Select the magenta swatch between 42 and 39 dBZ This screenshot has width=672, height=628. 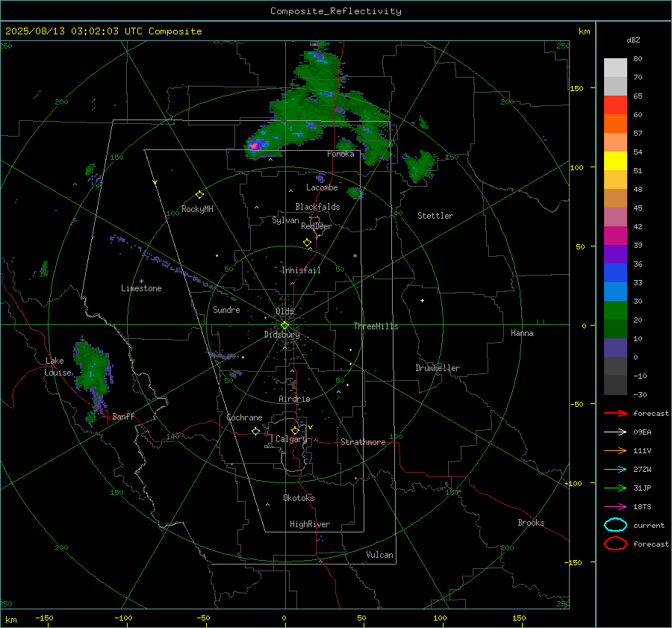coord(615,236)
